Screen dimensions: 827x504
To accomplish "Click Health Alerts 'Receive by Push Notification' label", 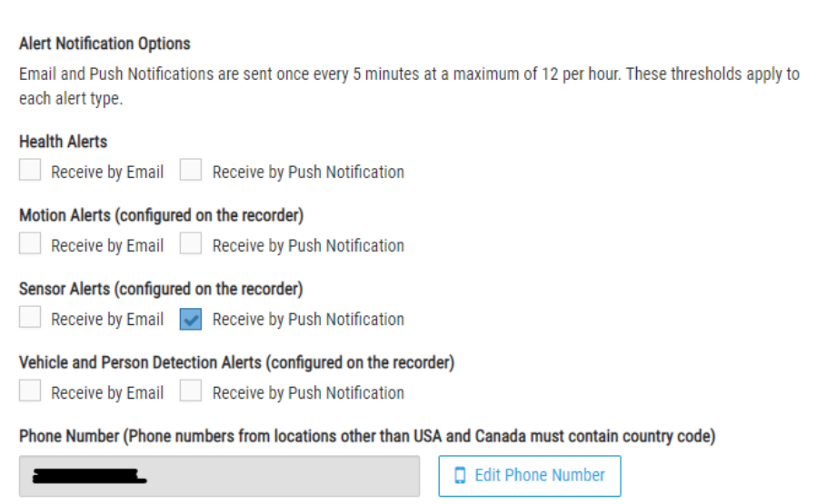I will pyautogui.click(x=308, y=173).
